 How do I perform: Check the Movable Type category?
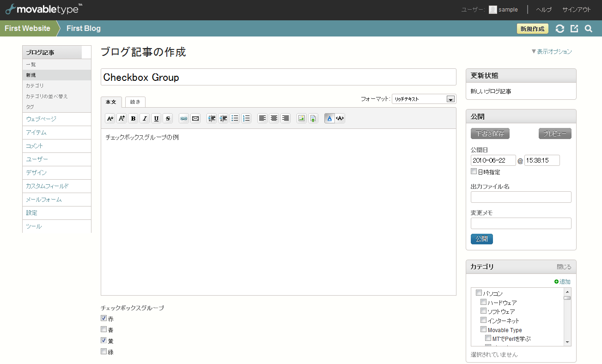tap(483, 329)
